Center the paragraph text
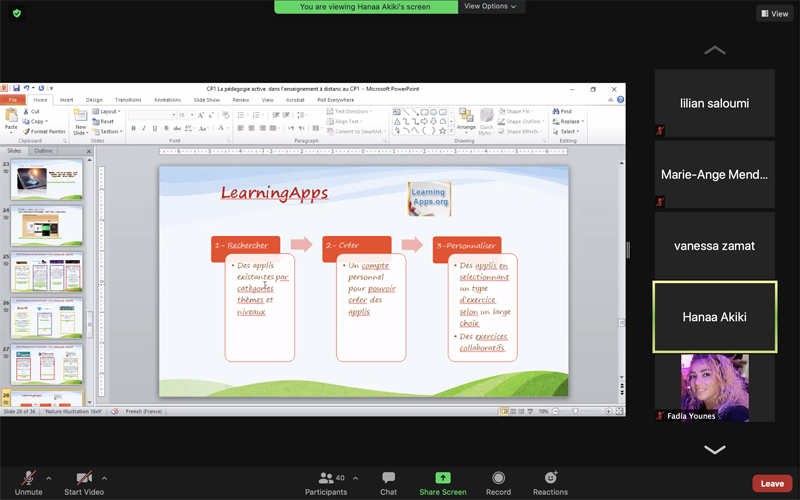800x500 pixels. tap(252, 128)
